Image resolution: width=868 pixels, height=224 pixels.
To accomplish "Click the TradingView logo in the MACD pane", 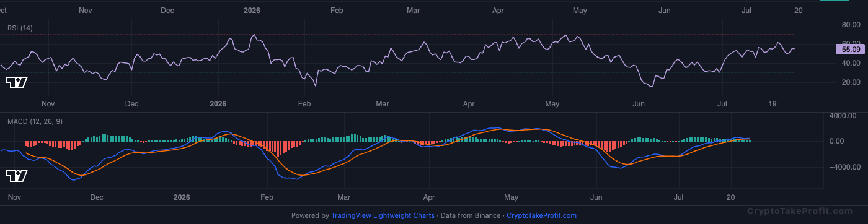I will tap(17, 176).
